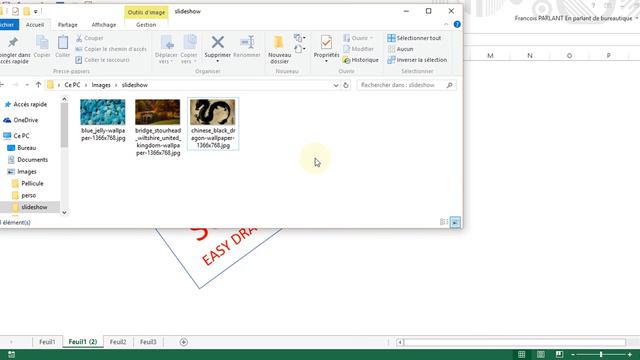Select Excel Normal view button
Viewport: 640px width, 360px height.
522,354
